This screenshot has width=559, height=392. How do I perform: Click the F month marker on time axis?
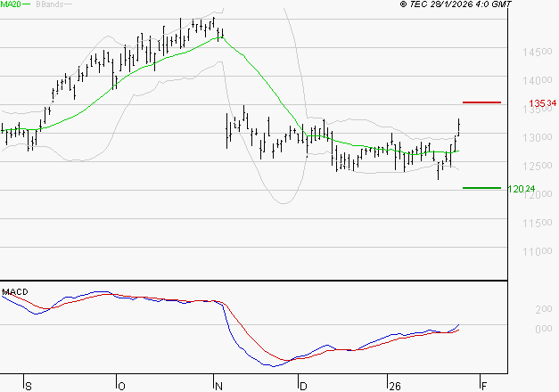pyautogui.click(x=484, y=387)
